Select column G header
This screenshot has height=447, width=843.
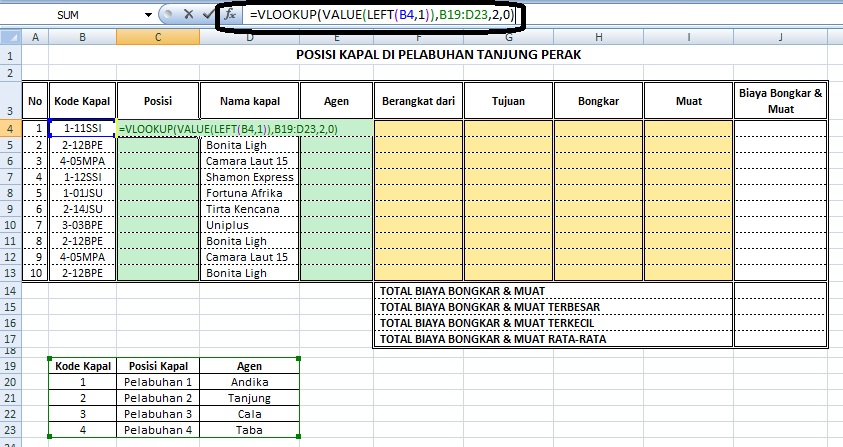509,37
